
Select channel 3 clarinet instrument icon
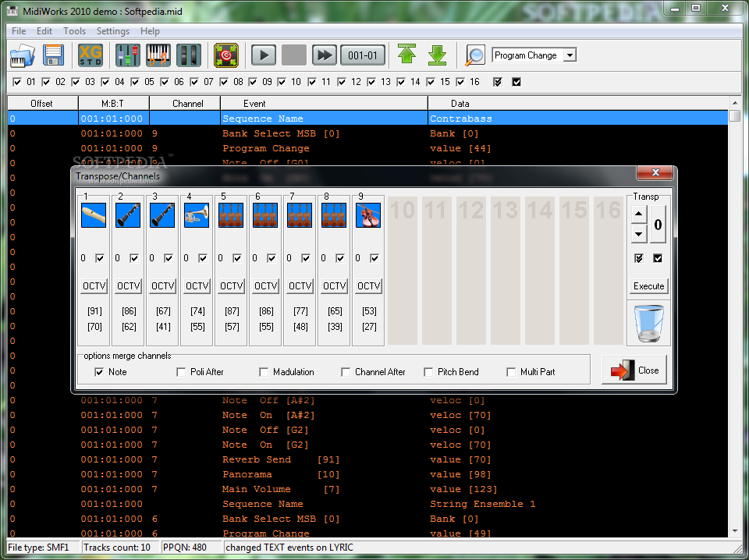[162, 215]
